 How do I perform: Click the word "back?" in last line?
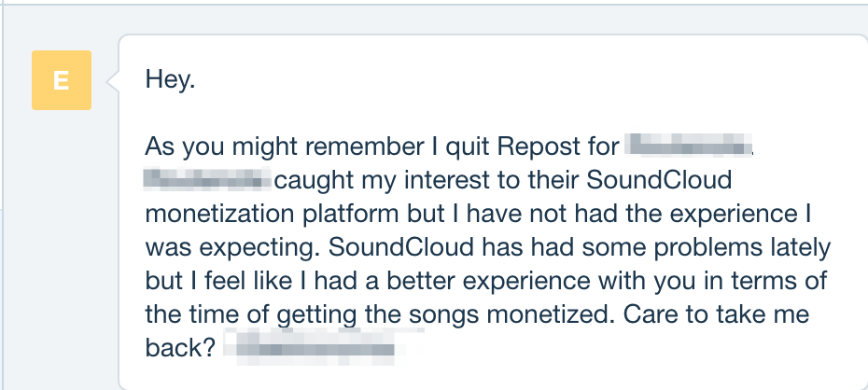[180, 348]
